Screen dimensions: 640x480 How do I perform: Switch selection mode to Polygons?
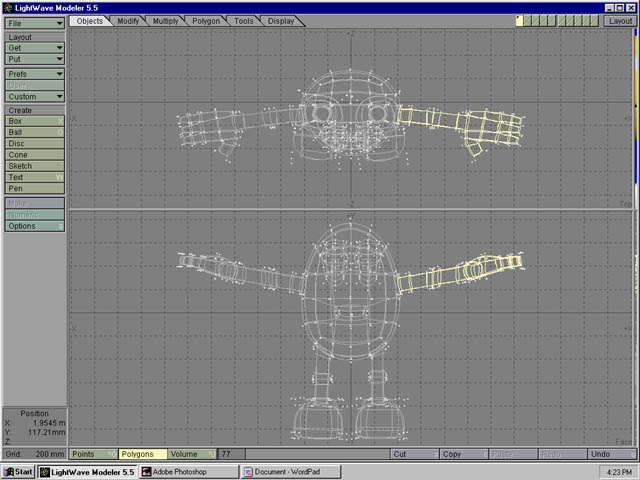(143, 454)
